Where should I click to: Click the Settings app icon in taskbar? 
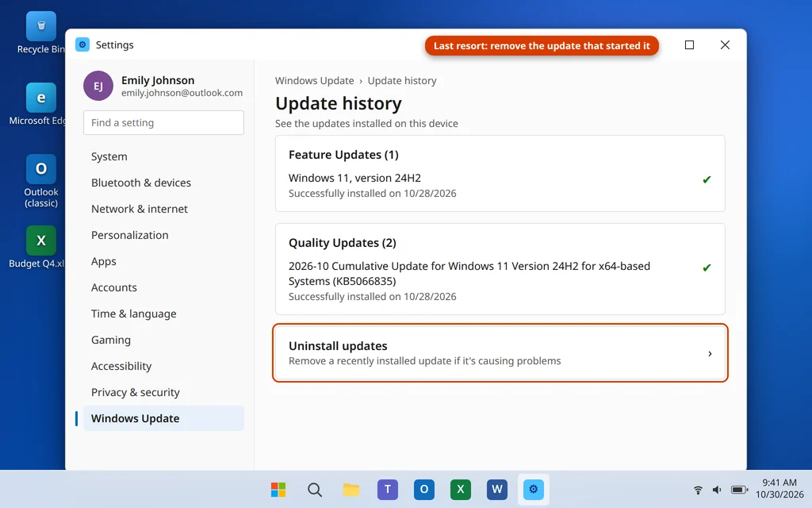click(x=534, y=489)
